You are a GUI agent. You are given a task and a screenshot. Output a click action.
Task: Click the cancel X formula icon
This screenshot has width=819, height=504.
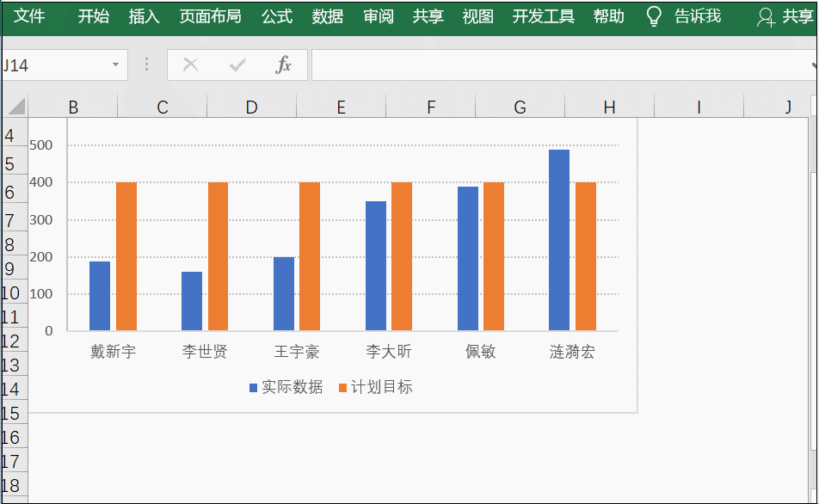191,65
